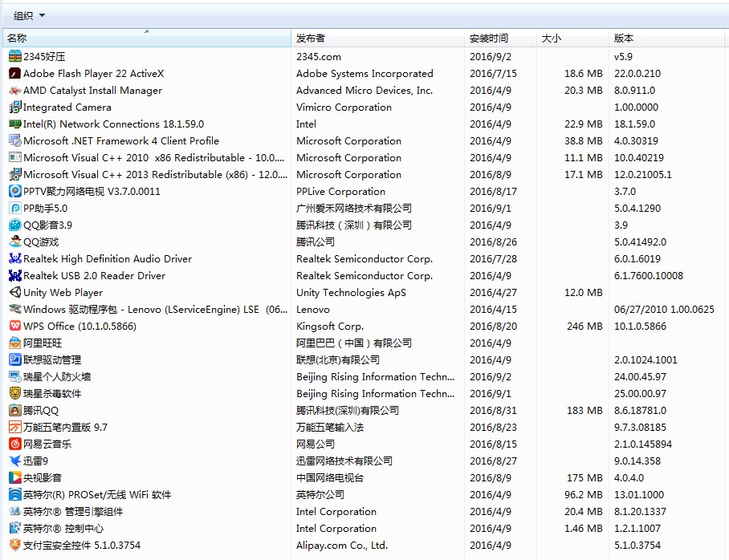Click the PPTV聚力网络电视 icon

(x=15, y=191)
